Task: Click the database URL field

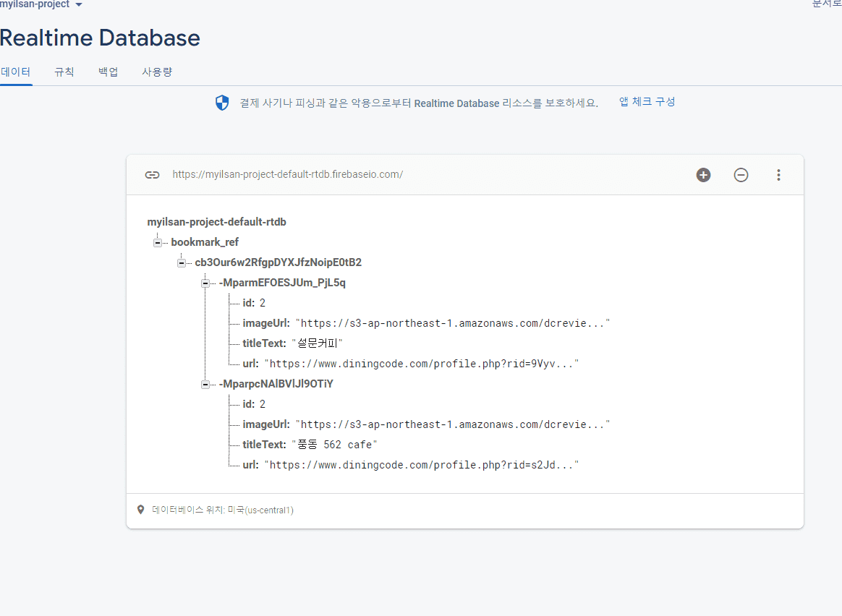Action: click(287, 174)
